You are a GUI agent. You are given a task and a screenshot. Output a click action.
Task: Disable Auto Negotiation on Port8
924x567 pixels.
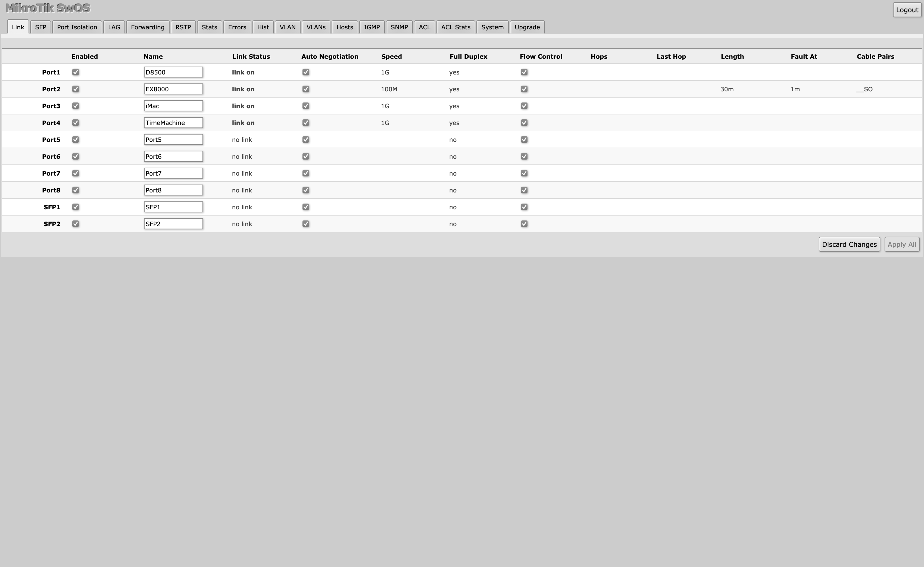pyautogui.click(x=306, y=190)
